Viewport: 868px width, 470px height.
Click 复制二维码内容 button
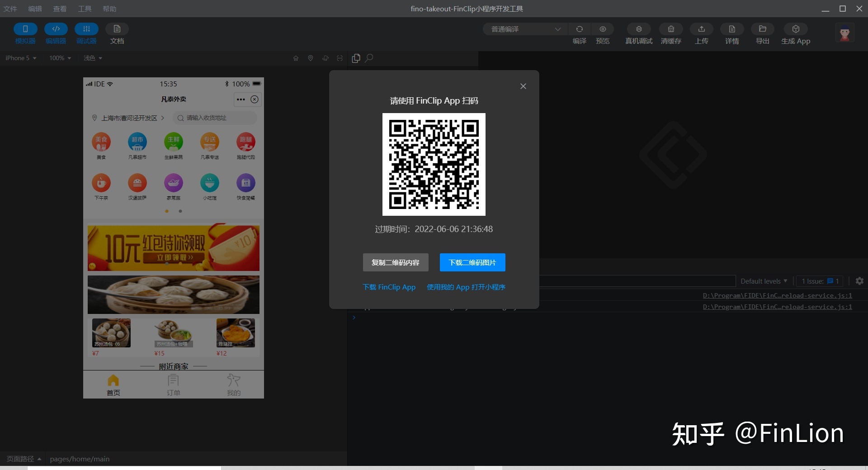tap(396, 262)
